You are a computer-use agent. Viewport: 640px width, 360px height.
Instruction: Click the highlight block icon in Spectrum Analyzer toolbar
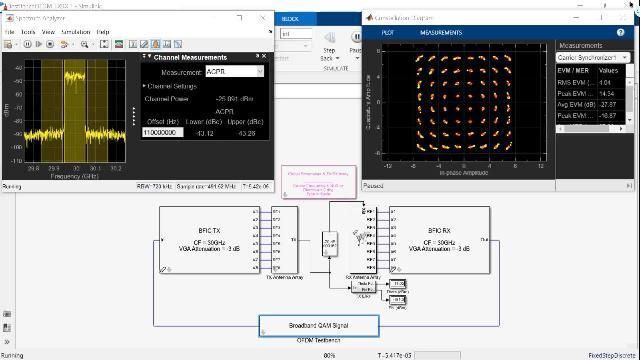pyautogui.click(x=64, y=44)
